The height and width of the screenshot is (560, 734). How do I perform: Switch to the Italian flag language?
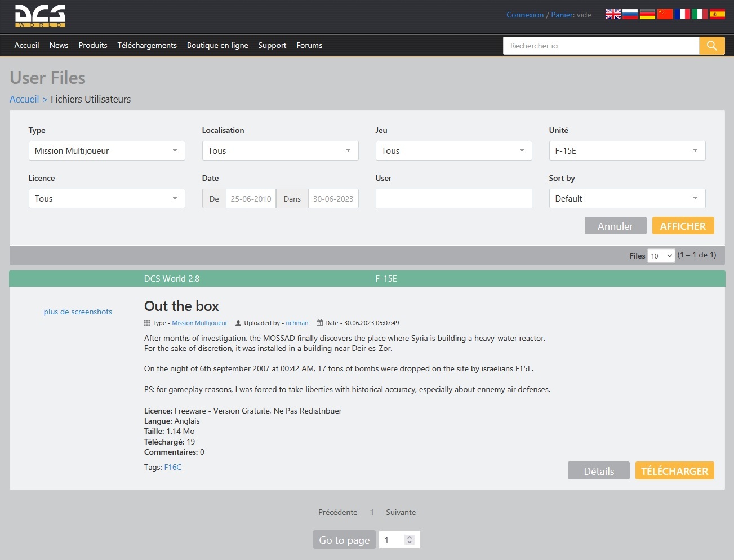(700, 14)
